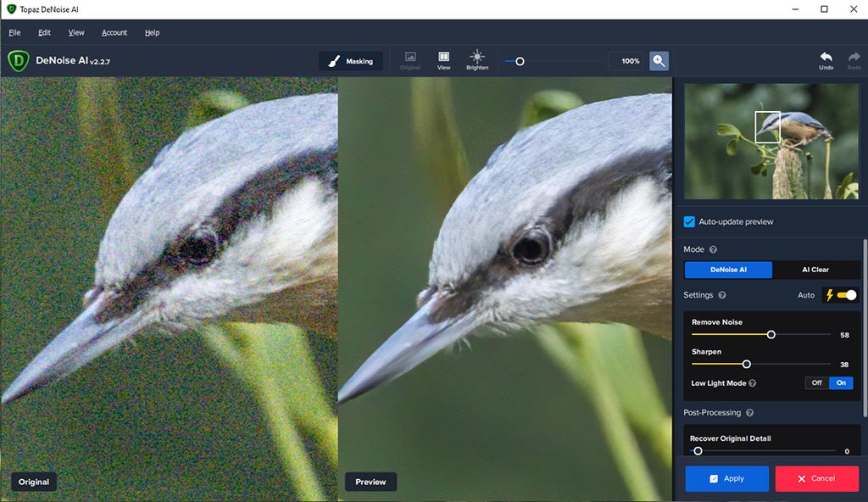Click the Post-Processing help icon
Image resolution: width=868 pixels, height=502 pixels.
pos(749,413)
